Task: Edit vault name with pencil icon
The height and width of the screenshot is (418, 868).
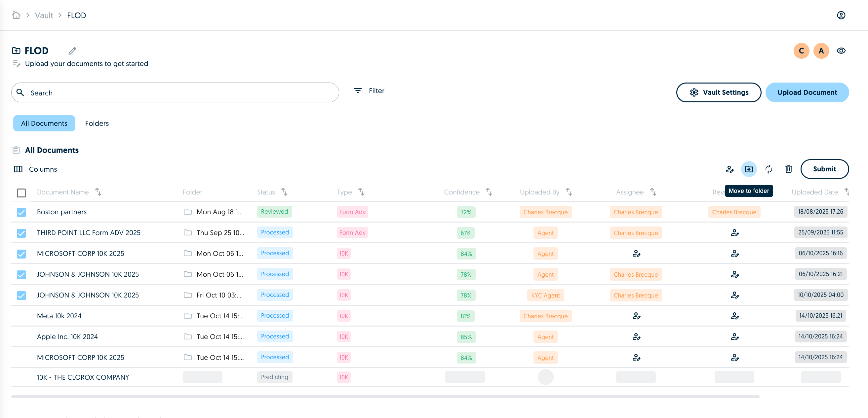Action: click(x=72, y=51)
